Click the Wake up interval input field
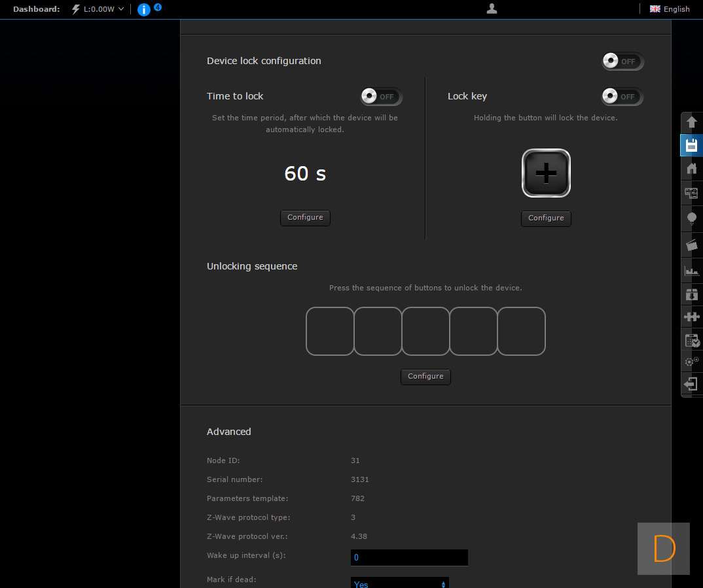The height and width of the screenshot is (588, 703). tap(409, 557)
